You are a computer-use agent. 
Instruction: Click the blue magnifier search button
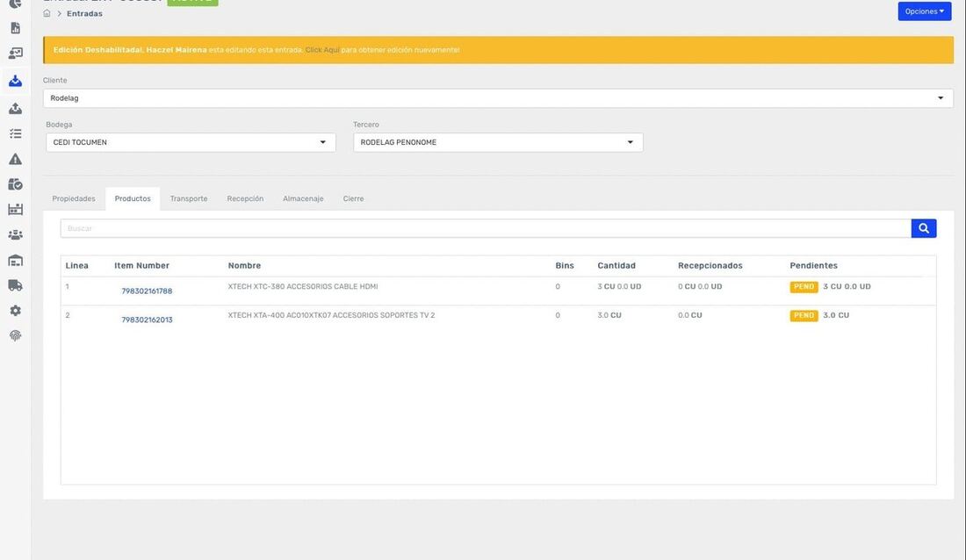point(924,228)
